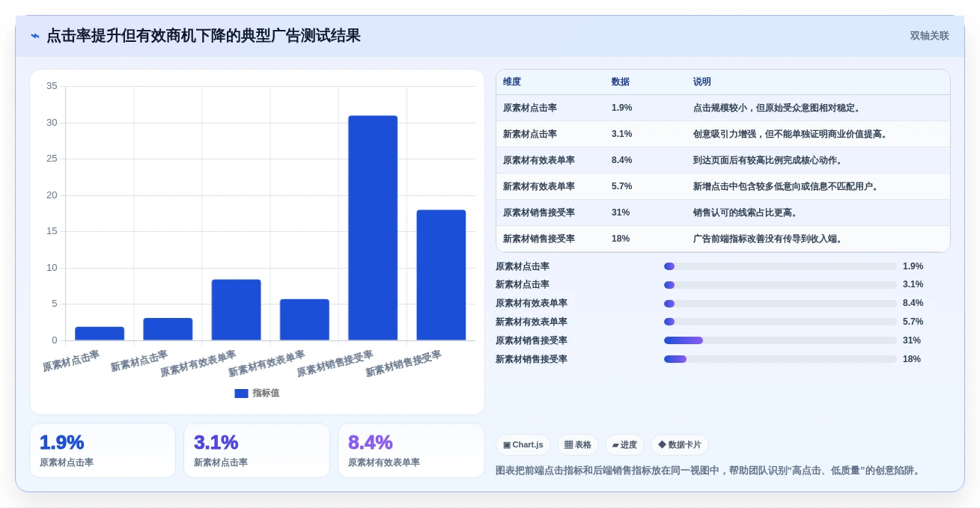Viewport: 980px width, 508px height.
Task: Click the 新素材销售接受率 bar in the chart
Action: tap(441, 275)
